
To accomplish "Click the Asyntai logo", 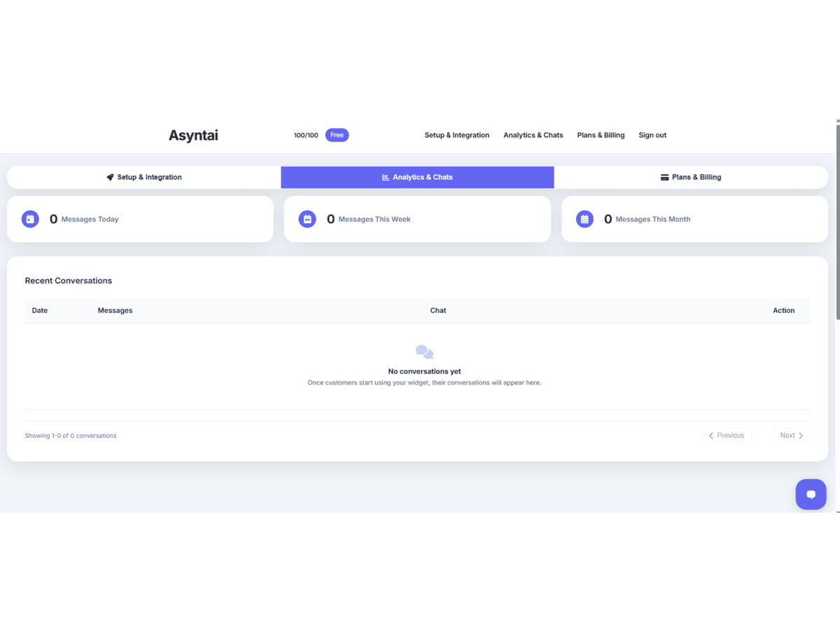I will tap(193, 136).
